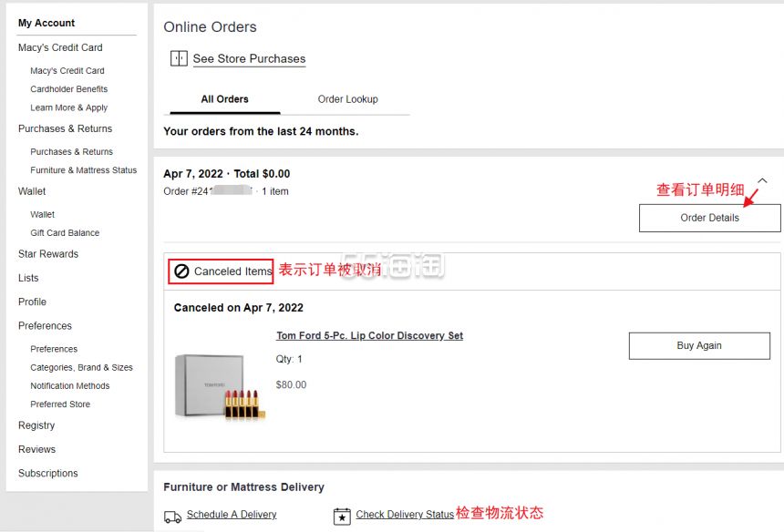Open Order Details for the Apr 7 order
Viewport: 784px width, 532px height.
click(709, 218)
